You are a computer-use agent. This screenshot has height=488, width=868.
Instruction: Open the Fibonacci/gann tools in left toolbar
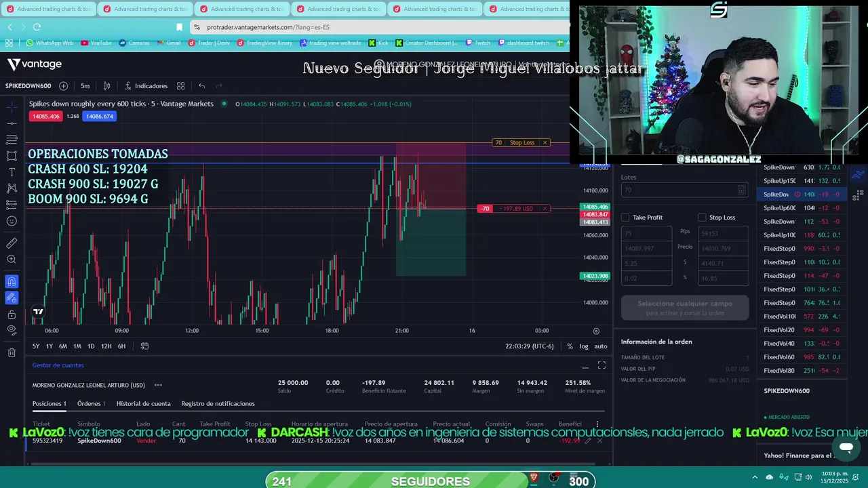click(x=12, y=140)
